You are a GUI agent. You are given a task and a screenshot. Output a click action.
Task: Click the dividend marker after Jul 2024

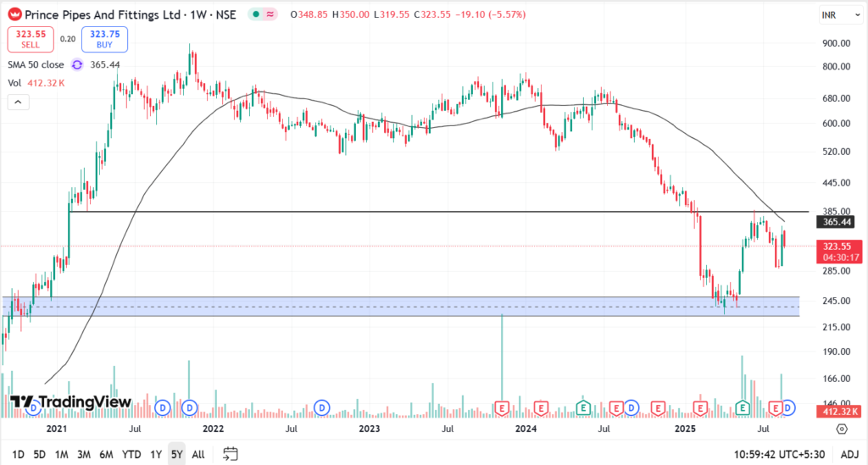point(631,408)
